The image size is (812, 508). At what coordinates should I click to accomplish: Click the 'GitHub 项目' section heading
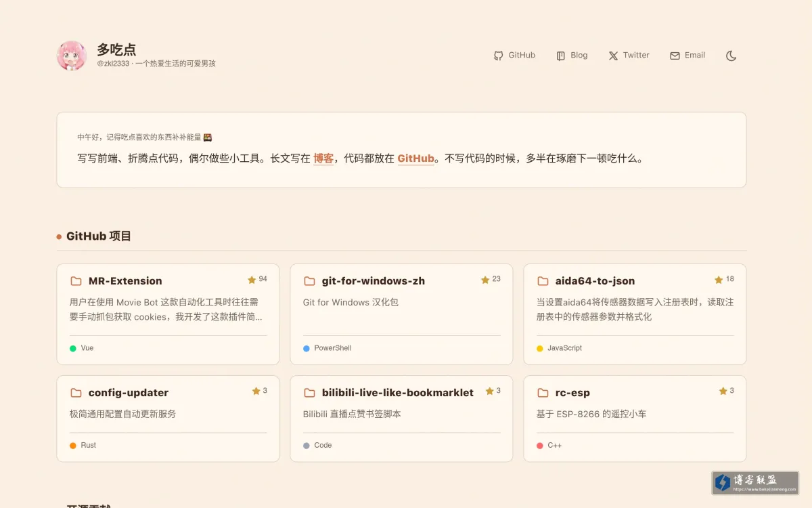tap(99, 236)
